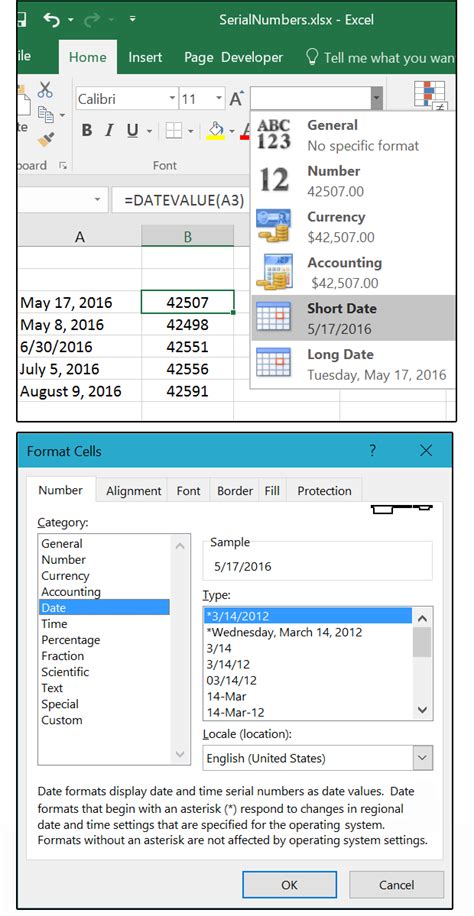Select cell containing 6/30/2016

click(79, 347)
